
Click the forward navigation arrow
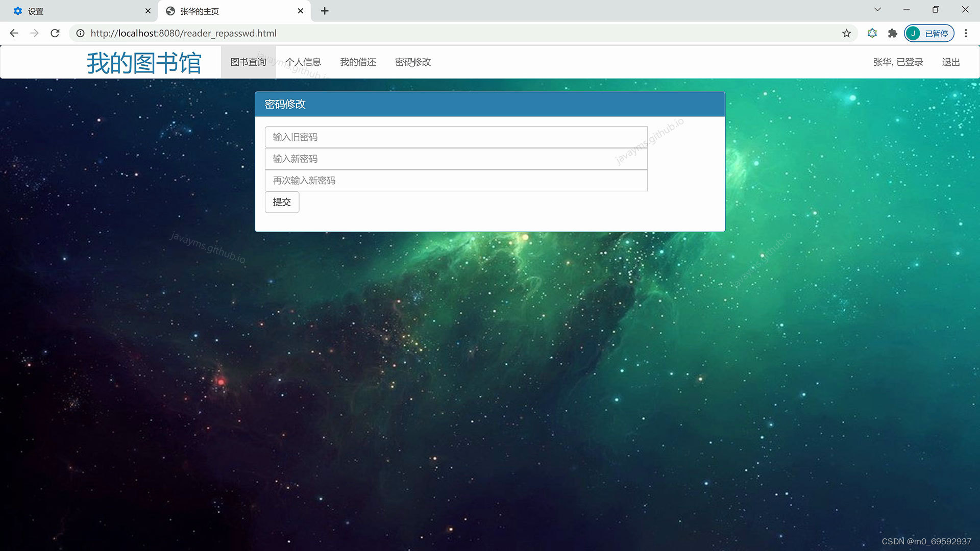[x=34, y=33]
